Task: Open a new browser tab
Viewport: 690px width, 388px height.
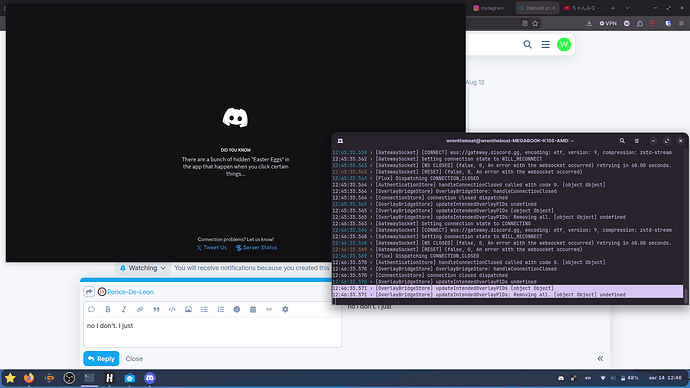Action: [613, 8]
